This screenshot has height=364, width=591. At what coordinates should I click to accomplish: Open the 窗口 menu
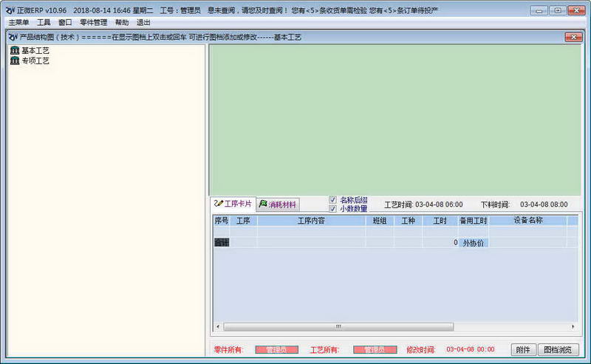point(65,23)
